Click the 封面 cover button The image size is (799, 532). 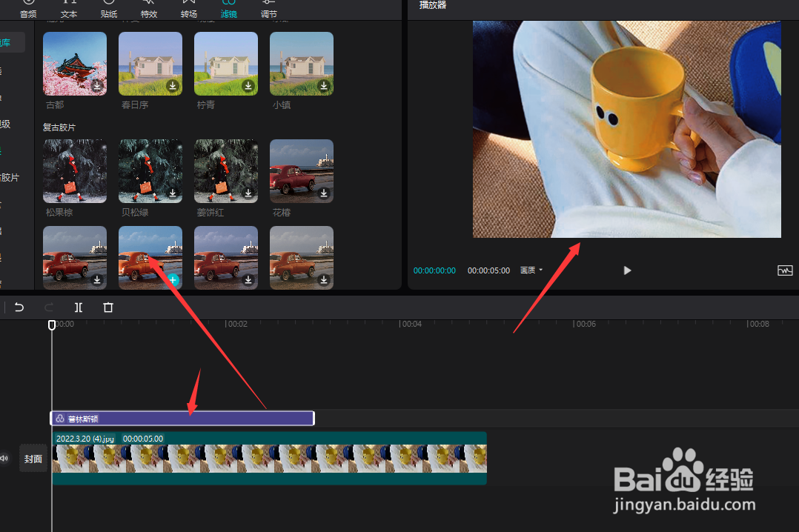pyautogui.click(x=33, y=459)
